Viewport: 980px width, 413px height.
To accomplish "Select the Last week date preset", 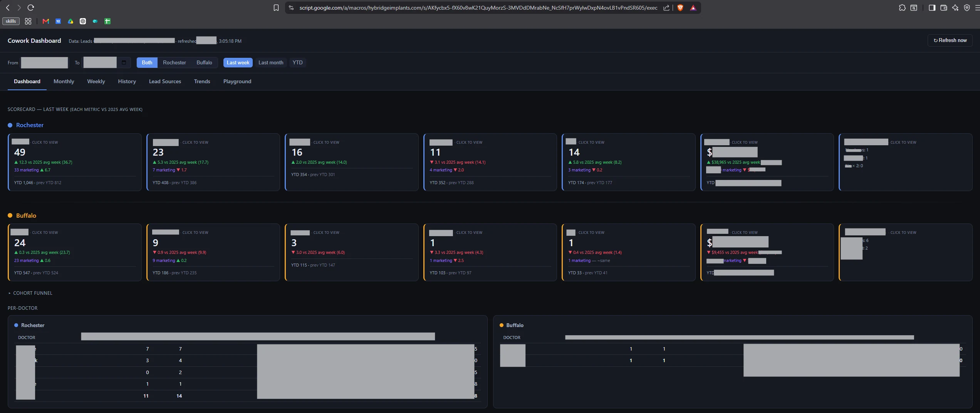I will tap(238, 62).
